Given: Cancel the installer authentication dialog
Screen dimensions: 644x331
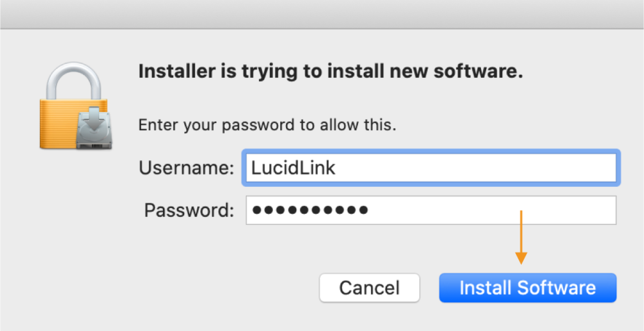Looking at the screenshot, I should (370, 288).
